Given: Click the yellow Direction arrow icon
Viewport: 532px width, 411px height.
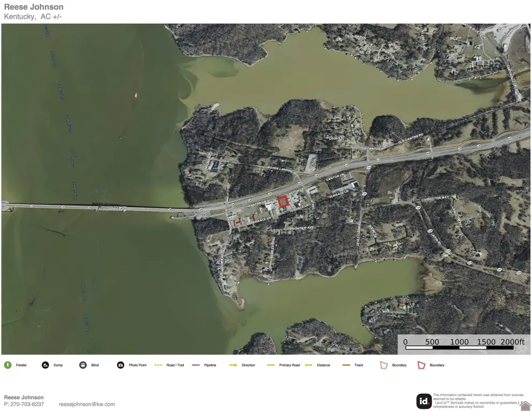Looking at the screenshot, I should 234,365.
